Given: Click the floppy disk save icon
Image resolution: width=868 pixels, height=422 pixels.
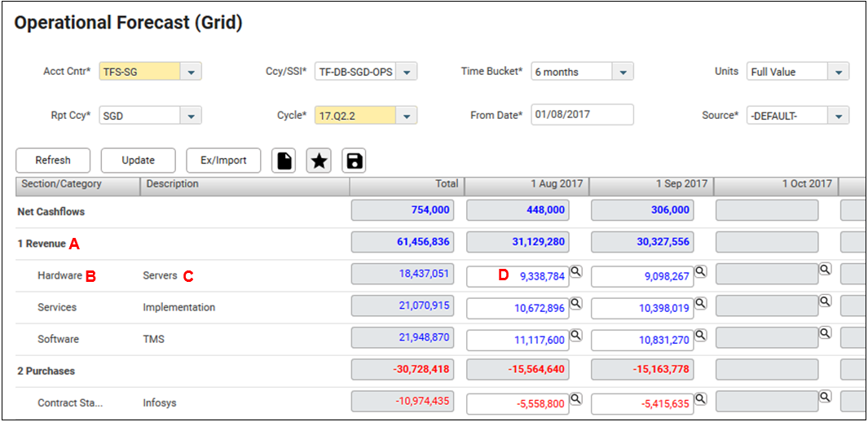Looking at the screenshot, I should 354,160.
